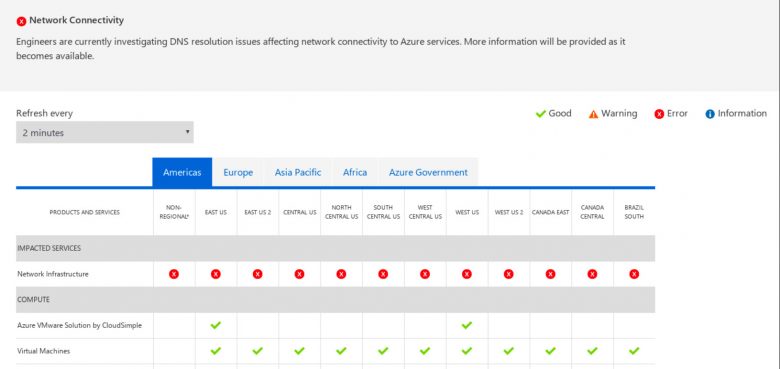Click the arrow on the refresh interval dropdown
Viewport: 780px width, 369px height.
[x=188, y=132]
